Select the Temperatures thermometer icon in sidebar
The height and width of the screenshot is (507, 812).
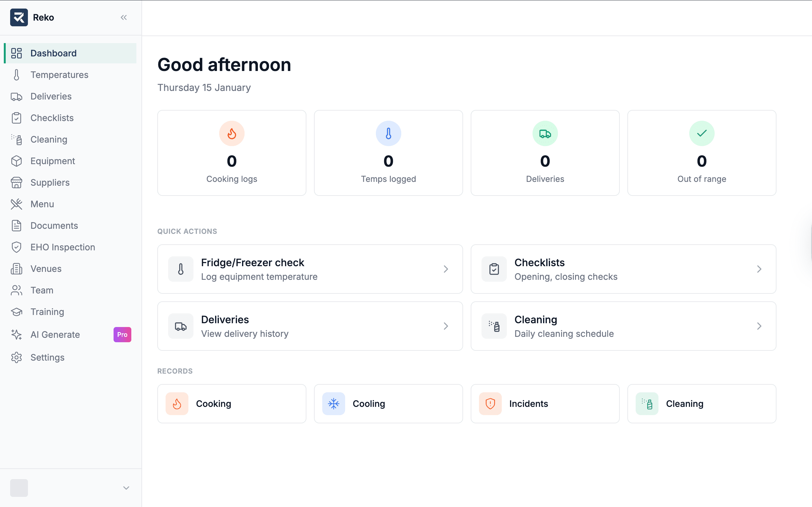[x=16, y=75]
